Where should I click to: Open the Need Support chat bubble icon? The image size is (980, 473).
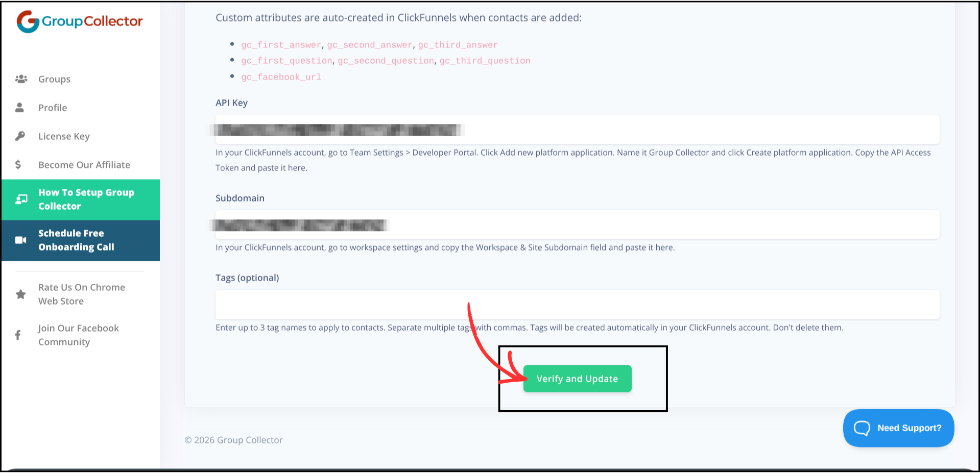click(x=862, y=428)
